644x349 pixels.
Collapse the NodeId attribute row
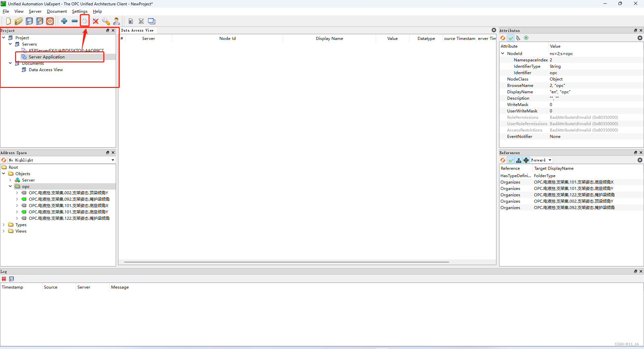(503, 53)
